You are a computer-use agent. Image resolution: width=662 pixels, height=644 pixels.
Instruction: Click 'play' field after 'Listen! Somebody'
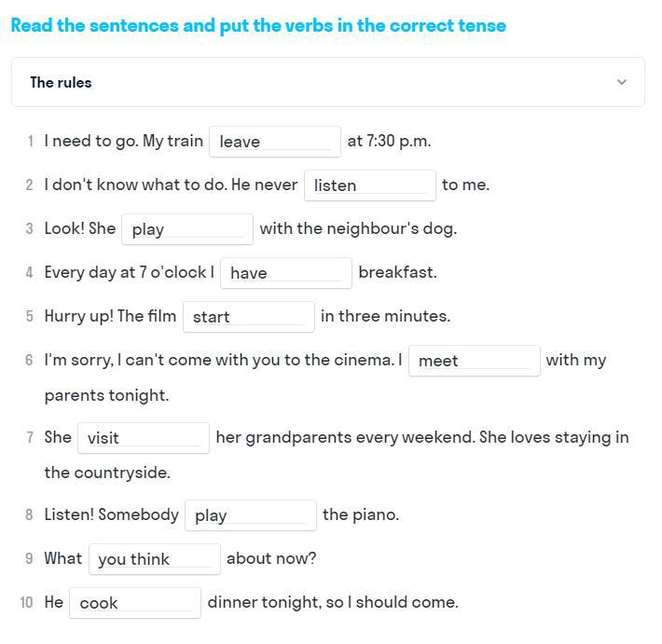[x=250, y=515]
